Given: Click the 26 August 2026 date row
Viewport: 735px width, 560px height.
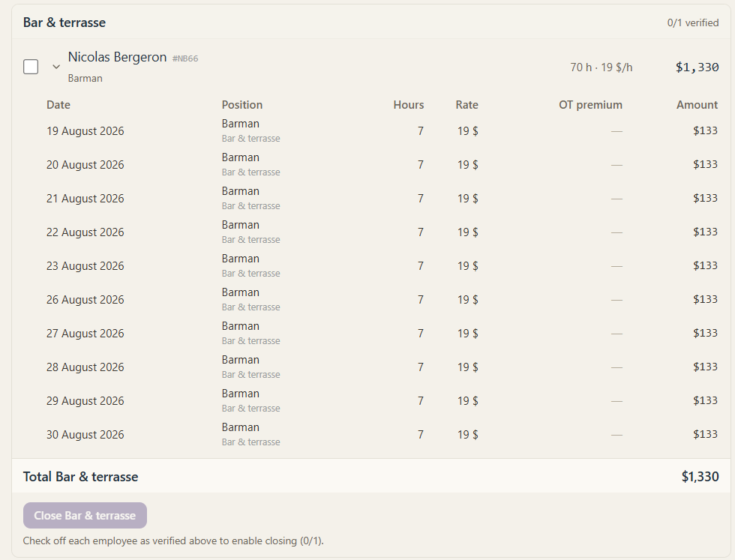Looking at the screenshot, I should point(382,299).
